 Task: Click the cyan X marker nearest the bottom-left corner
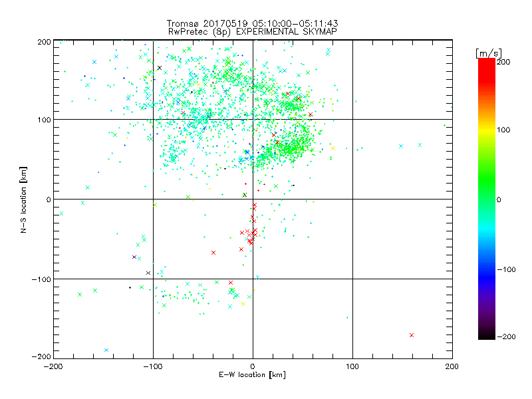(106, 350)
